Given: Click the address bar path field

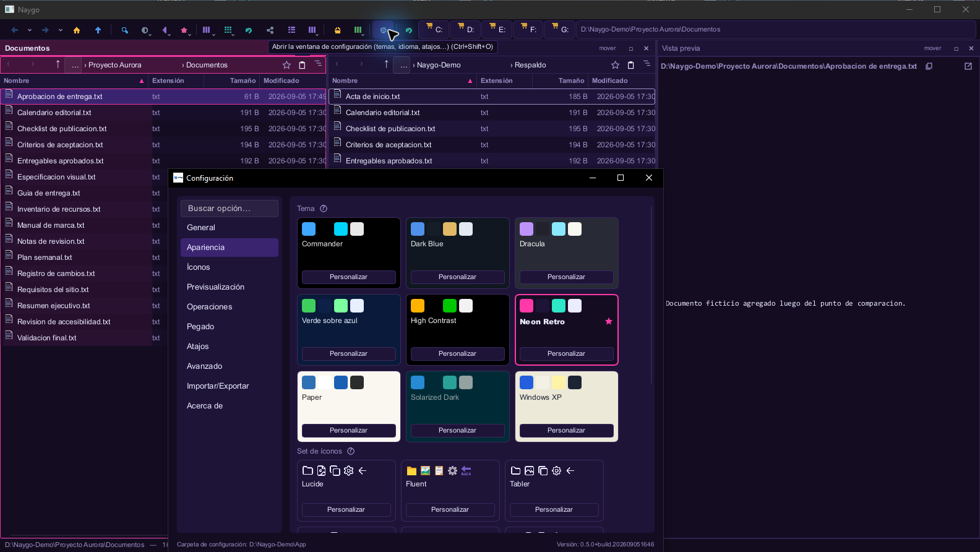Looking at the screenshot, I should click(x=776, y=29).
